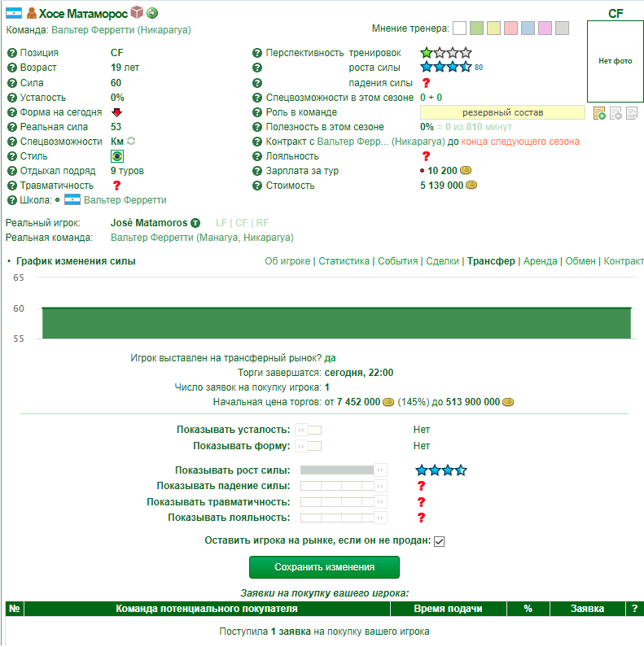Switch to the Об игроке tab
Image resolution: width=644 pixels, height=647 pixels.
click(287, 261)
